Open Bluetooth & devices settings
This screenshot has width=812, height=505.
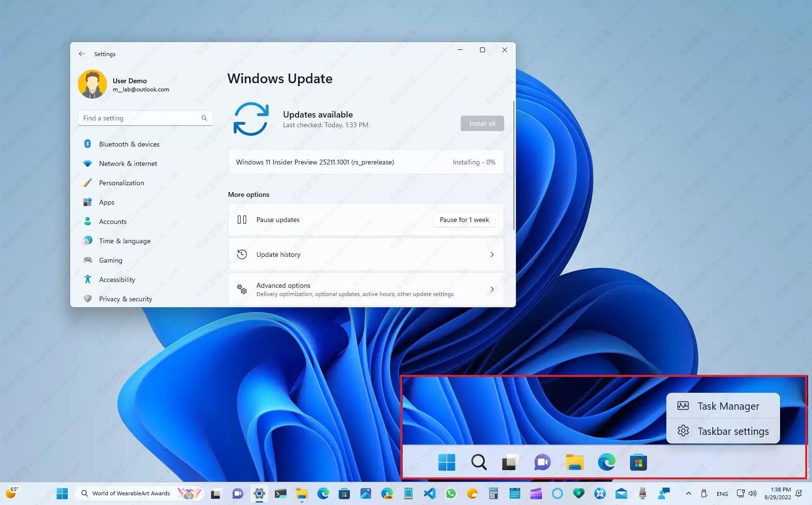pyautogui.click(x=129, y=144)
